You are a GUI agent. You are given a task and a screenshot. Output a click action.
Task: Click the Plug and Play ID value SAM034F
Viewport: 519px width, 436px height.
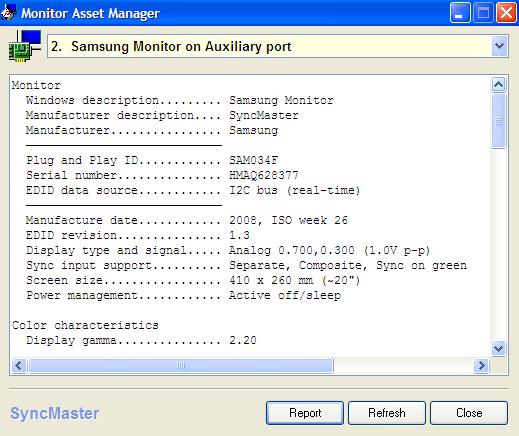click(253, 160)
